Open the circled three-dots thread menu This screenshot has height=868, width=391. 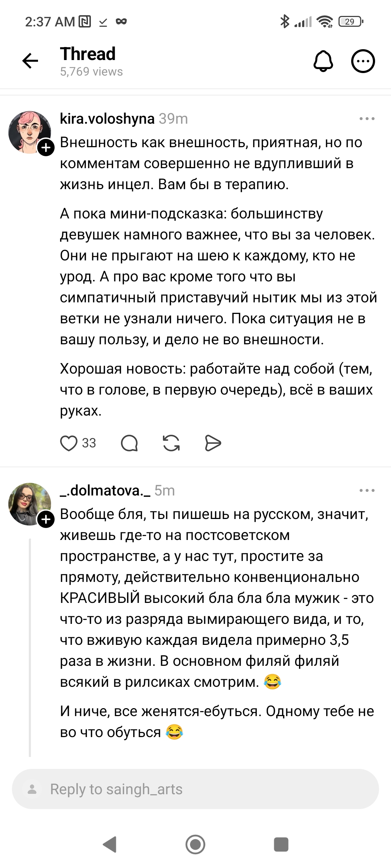[363, 61]
